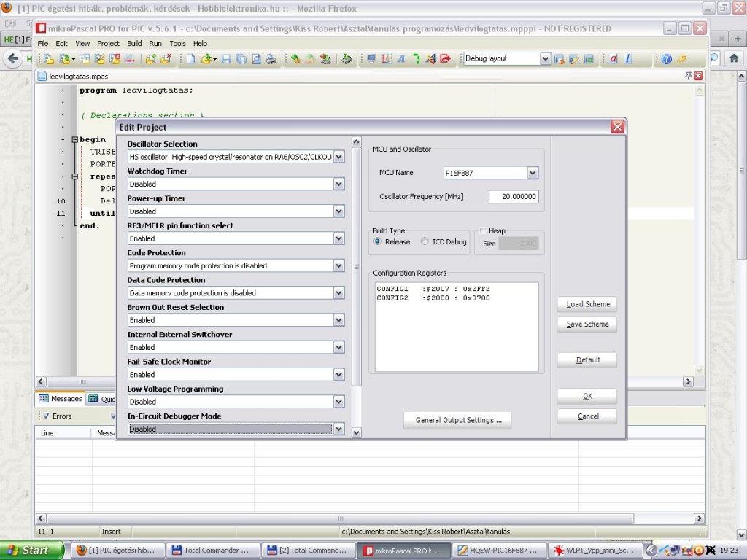Screen dimensions: 747x560
Task: Click the Print toolbar icon
Action: [x=271, y=59]
